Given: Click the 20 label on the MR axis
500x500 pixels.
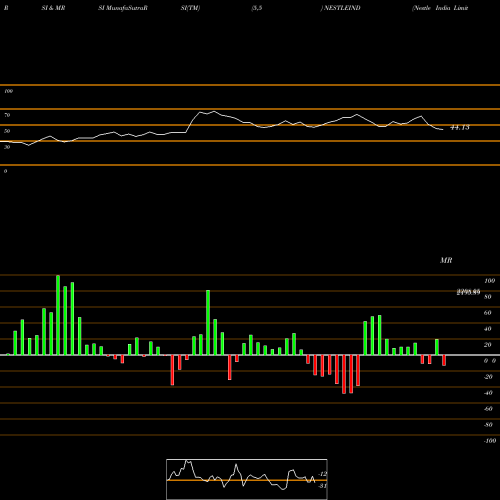Looking at the screenshot, I should pos(488,345).
